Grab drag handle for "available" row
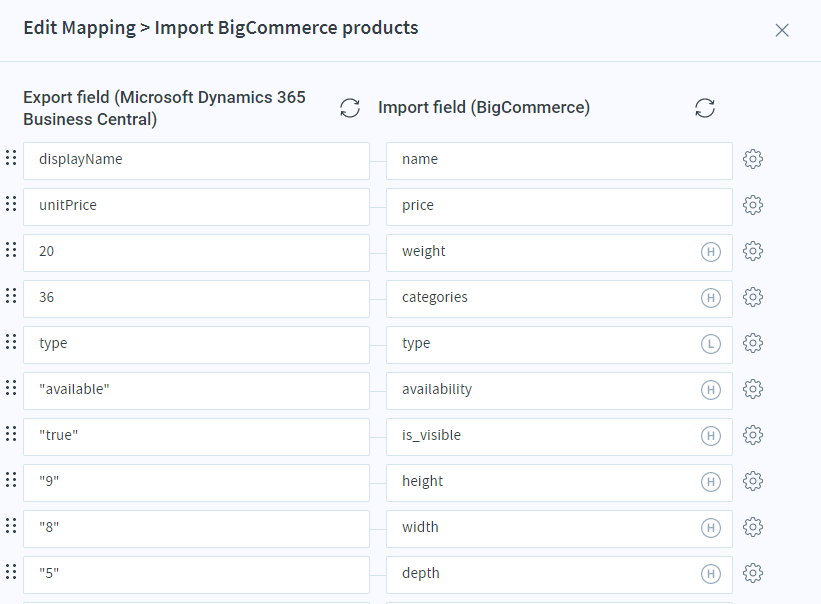Screen dimensions: 821x604 [x=11, y=388]
